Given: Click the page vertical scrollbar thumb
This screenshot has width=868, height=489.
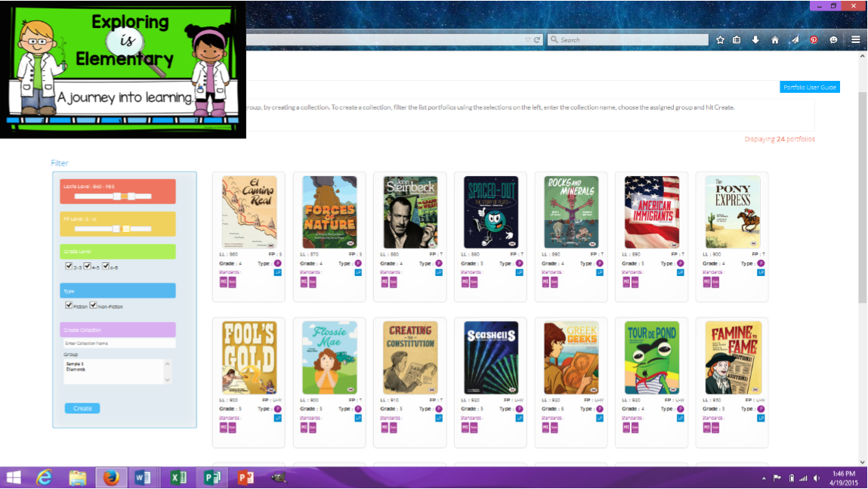Looking at the screenshot, I should (863, 197).
